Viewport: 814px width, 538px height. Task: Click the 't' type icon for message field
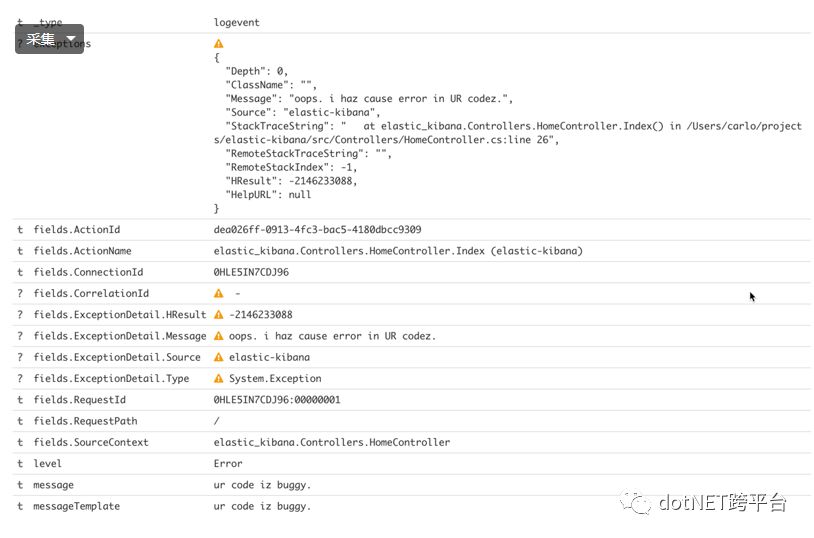(20, 485)
